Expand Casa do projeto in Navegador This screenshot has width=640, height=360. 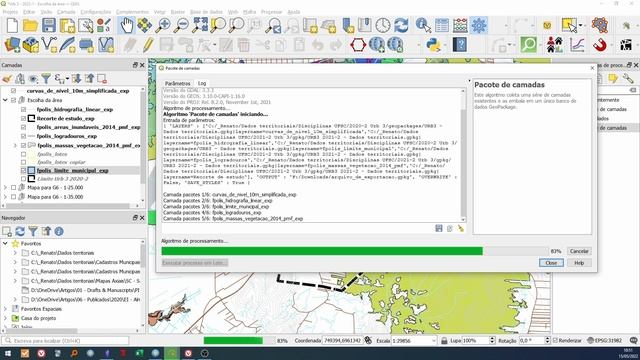[5, 318]
